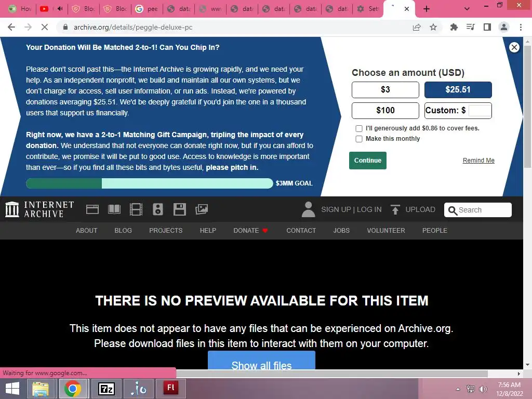Select the $3 donation amount
Viewport: 532px width, 399px height.
[385, 89]
